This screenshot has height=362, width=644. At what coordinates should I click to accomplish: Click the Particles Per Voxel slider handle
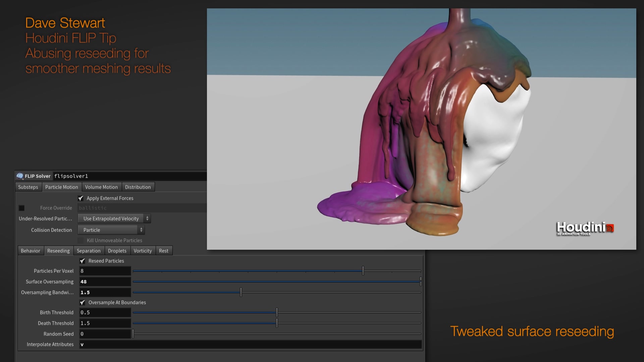363,271
